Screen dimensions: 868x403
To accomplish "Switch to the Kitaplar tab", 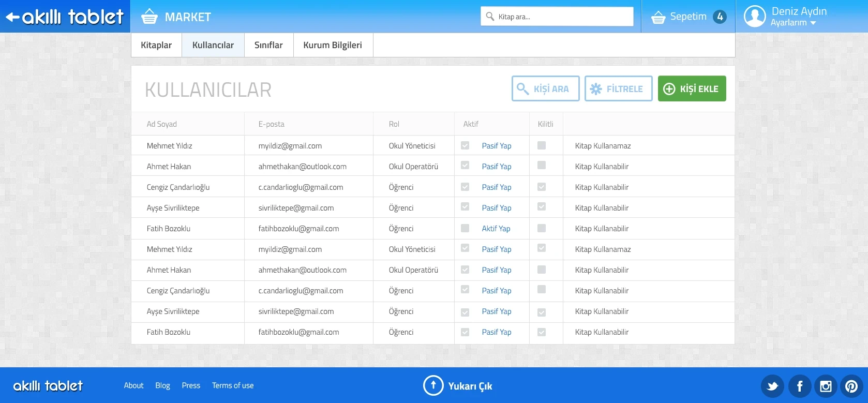I will 156,45.
